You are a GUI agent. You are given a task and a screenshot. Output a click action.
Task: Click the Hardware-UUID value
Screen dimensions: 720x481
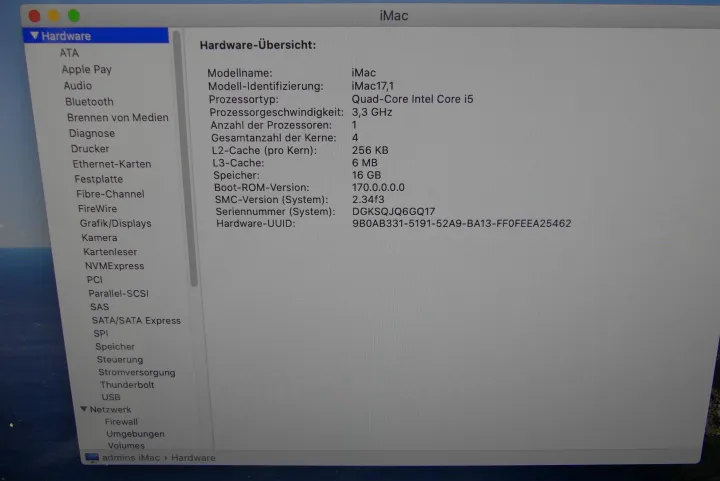(461, 224)
